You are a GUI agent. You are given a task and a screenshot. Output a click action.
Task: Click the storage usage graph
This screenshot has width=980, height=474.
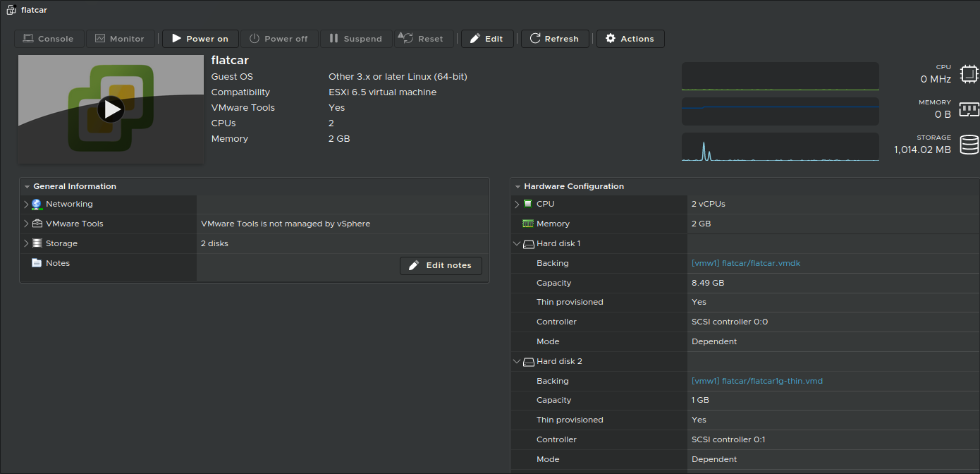[x=780, y=147]
